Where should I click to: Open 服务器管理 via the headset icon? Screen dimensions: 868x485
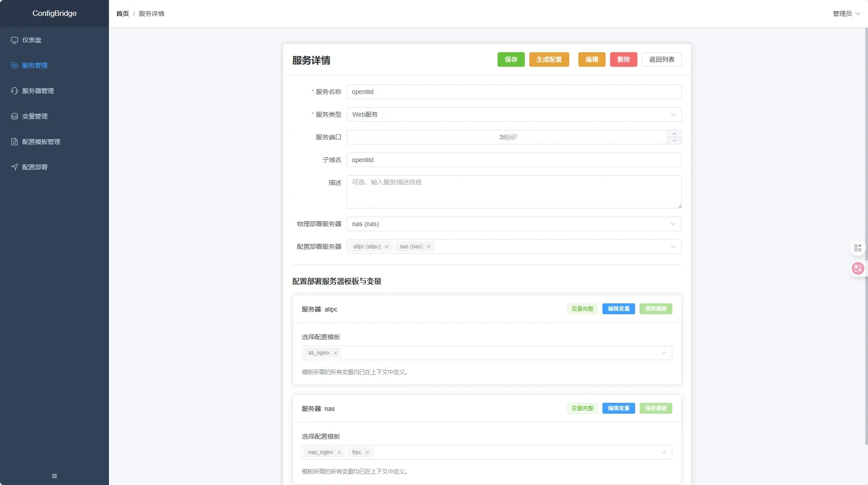(x=14, y=91)
